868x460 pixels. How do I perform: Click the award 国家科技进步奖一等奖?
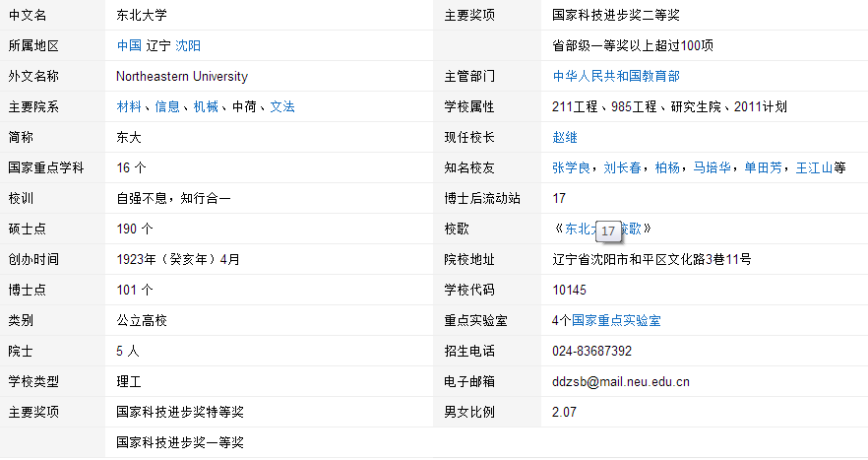tap(180, 441)
